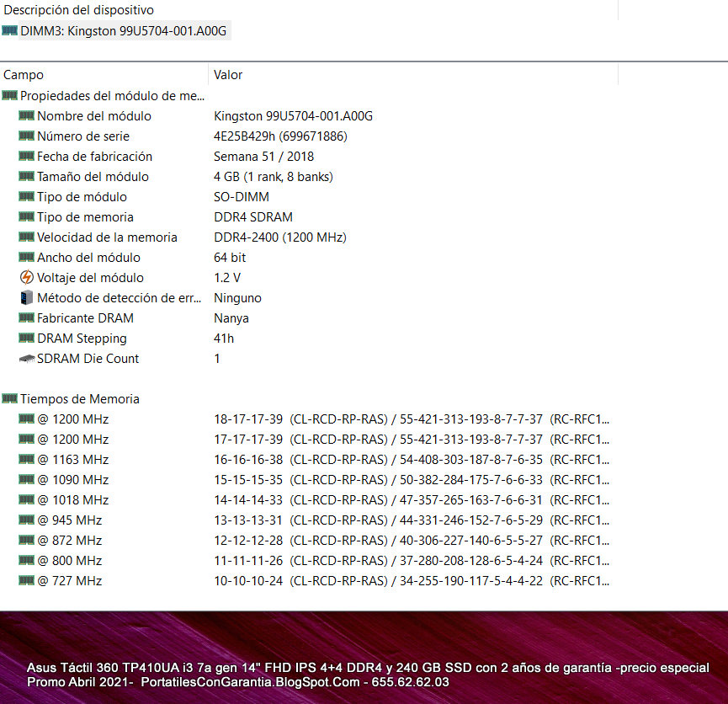Click the 64 bit value
Screen dimensions: 728x704
tap(230, 258)
